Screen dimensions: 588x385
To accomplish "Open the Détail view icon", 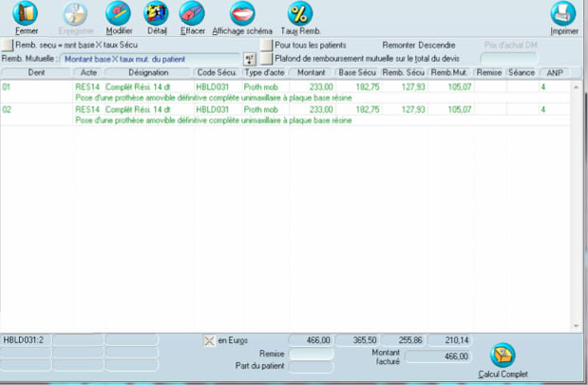I will click(x=155, y=14).
